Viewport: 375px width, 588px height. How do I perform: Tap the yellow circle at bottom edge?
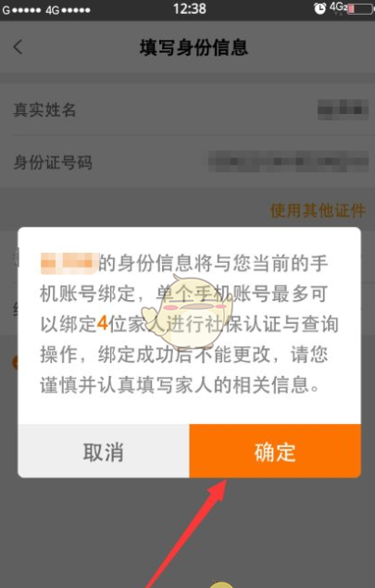[221, 584]
